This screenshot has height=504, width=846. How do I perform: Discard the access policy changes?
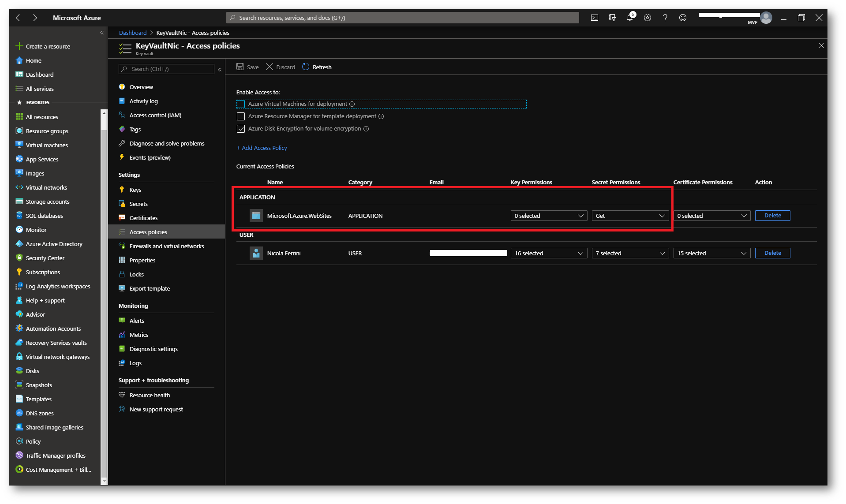pos(281,67)
